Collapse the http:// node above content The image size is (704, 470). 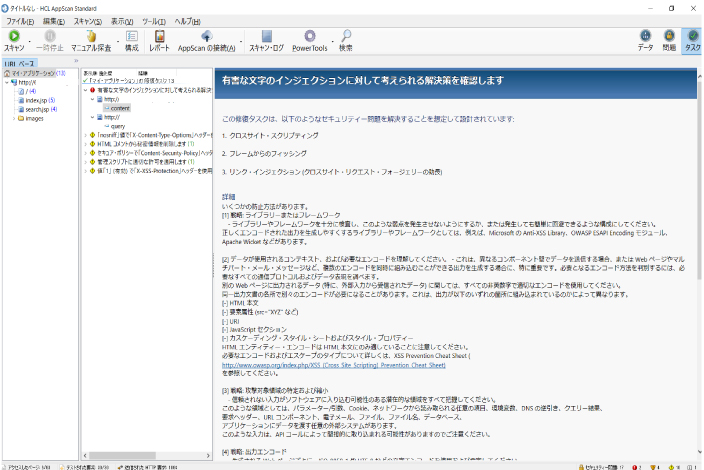point(93,99)
